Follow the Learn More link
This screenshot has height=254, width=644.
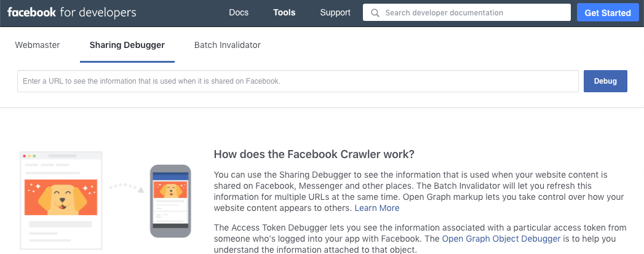(377, 208)
